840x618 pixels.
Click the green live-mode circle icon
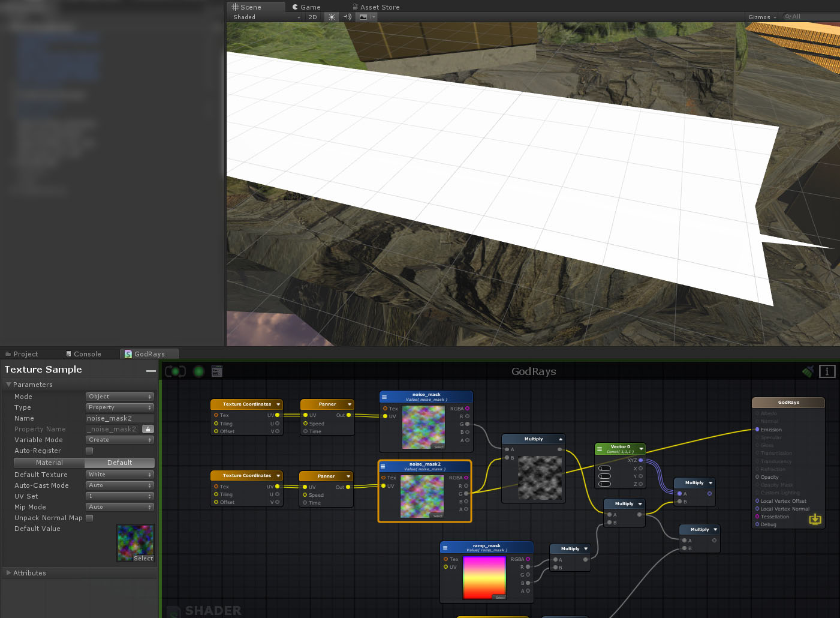coord(199,371)
